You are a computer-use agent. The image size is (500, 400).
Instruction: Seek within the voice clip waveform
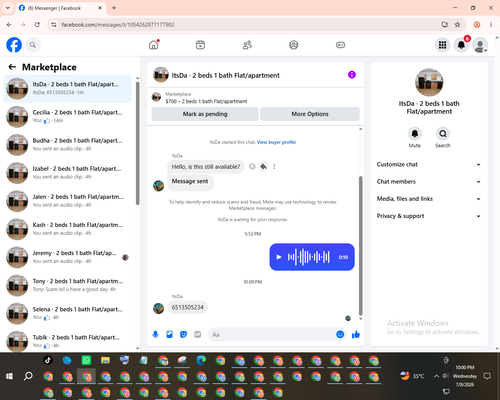click(309, 257)
